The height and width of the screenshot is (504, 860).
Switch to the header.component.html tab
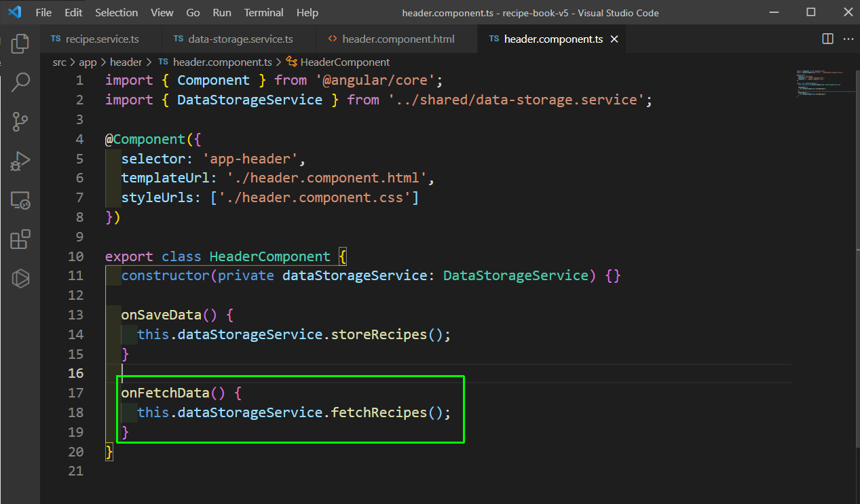(x=396, y=39)
